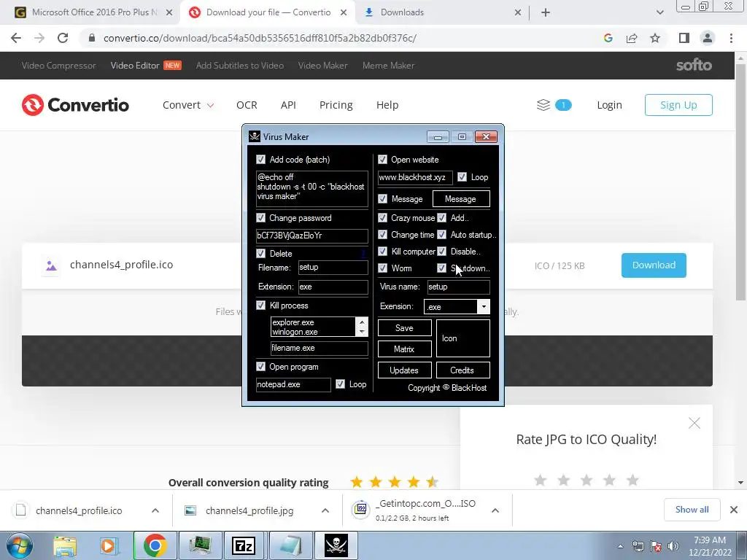Click the Convertio logo
The width and height of the screenshot is (747, 560).
pos(75,105)
